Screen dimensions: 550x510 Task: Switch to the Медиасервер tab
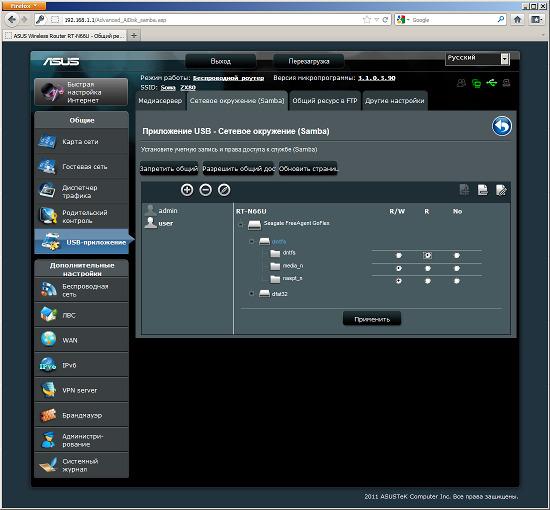160,101
